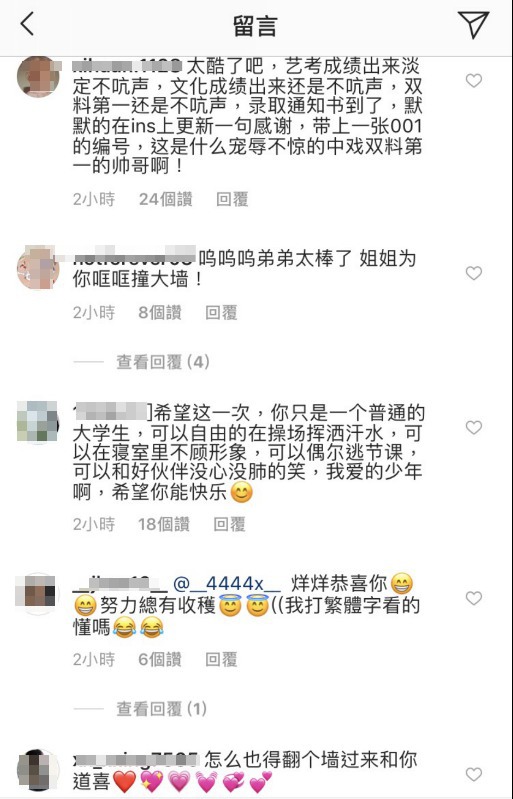Reply to the 太酷了吧 comment
The height and width of the screenshot is (799, 513).
[232, 199]
